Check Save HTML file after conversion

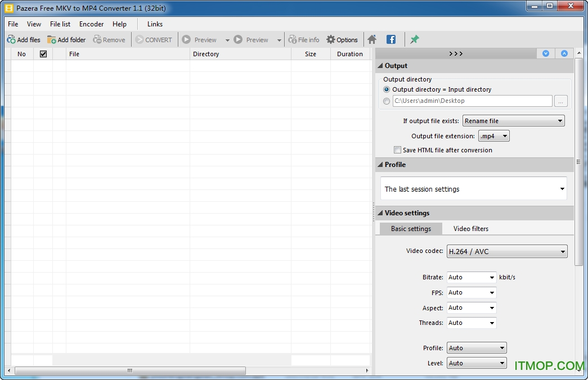397,150
